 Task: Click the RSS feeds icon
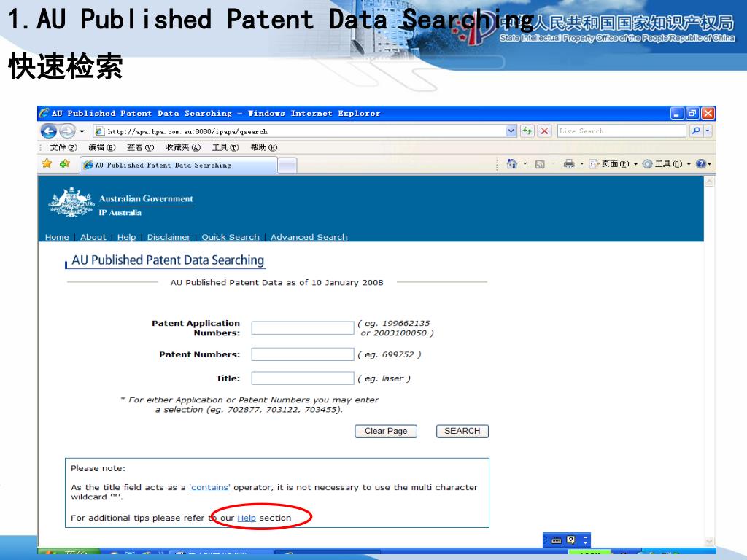(x=540, y=164)
